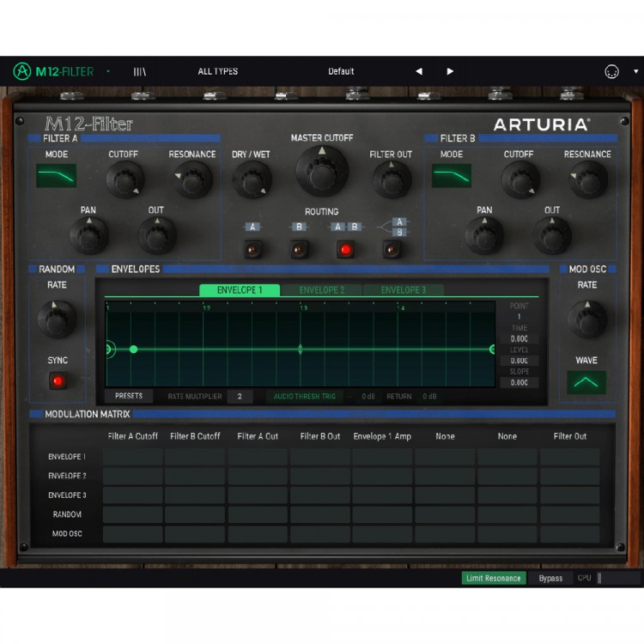The height and width of the screenshot is (644, 644).
Task: Click the envelope point Level value field
Action: pos(519,361)
